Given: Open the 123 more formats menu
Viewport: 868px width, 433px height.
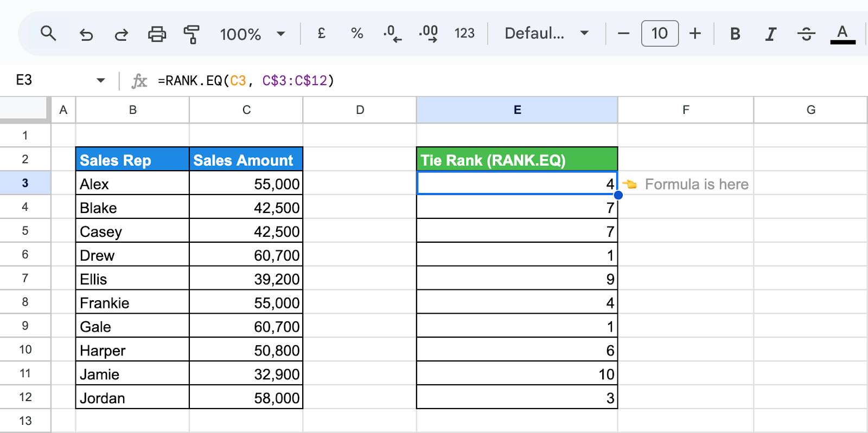Looking at the screenshot, I should pos(464,34).
